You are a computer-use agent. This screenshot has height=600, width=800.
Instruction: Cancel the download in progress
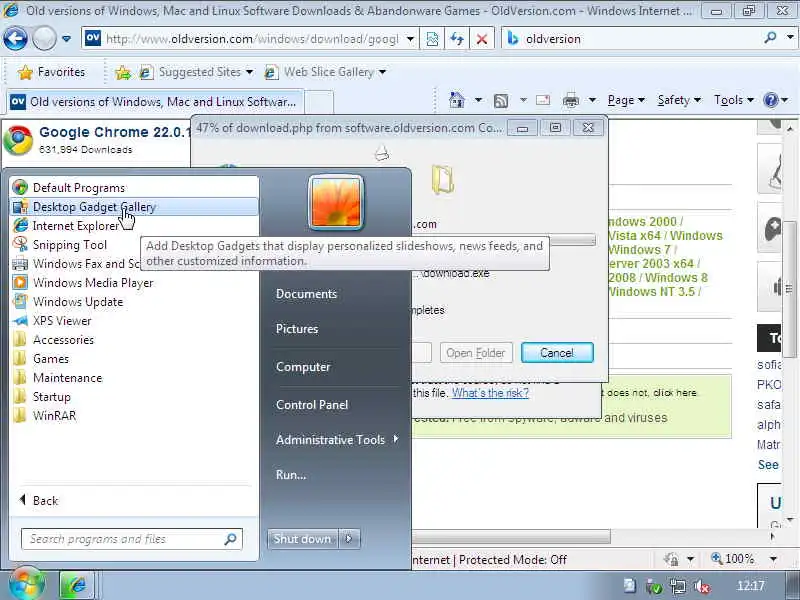pyautogui.click(x=557, y=353)
